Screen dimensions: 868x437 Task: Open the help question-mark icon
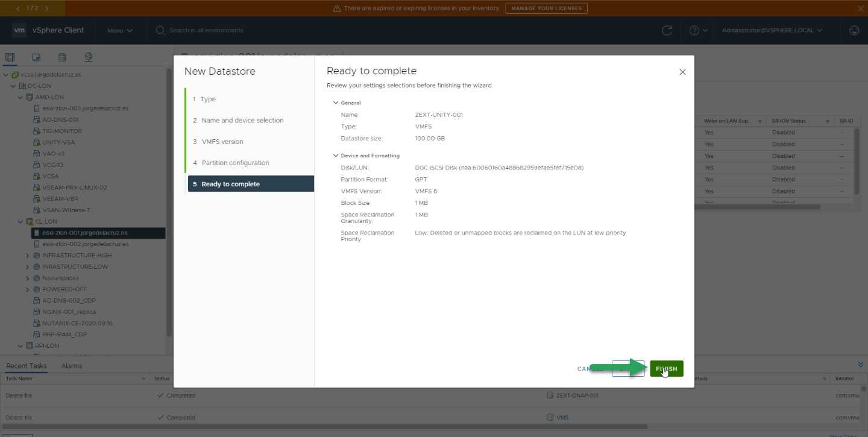tap(694, 30)
